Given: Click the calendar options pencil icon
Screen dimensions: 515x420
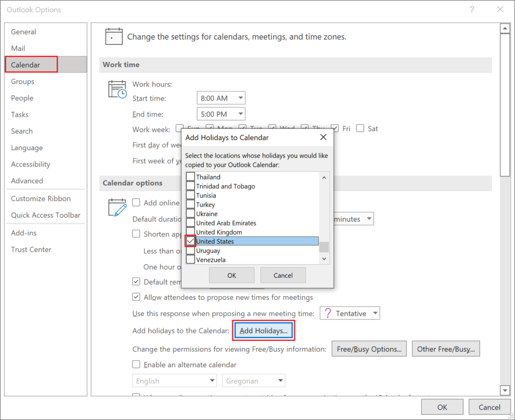Looking at the screenshot, I should pos(117,207).
